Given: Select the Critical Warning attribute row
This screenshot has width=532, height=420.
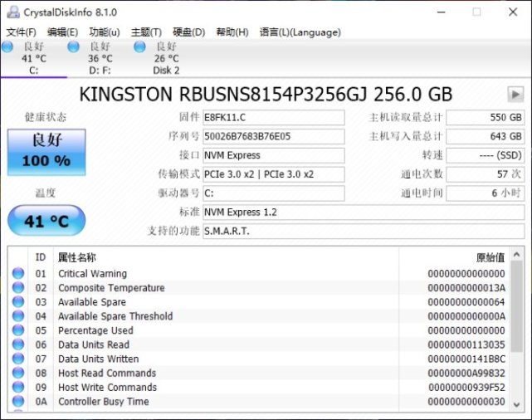Looking at the screenshot, I should (x=259, y=273).
